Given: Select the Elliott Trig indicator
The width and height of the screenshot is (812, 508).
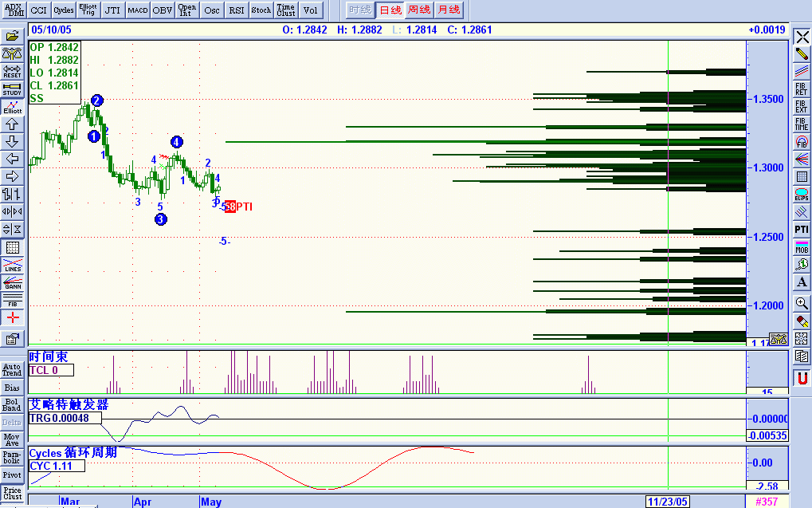Looking at the screenshot, I should [88, 10].
